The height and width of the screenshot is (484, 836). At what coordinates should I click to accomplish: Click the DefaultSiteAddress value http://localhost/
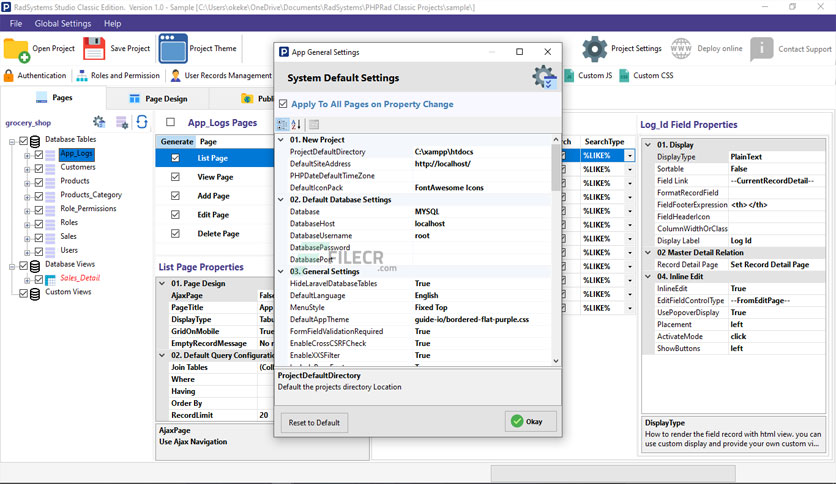(x=443, y=164)
